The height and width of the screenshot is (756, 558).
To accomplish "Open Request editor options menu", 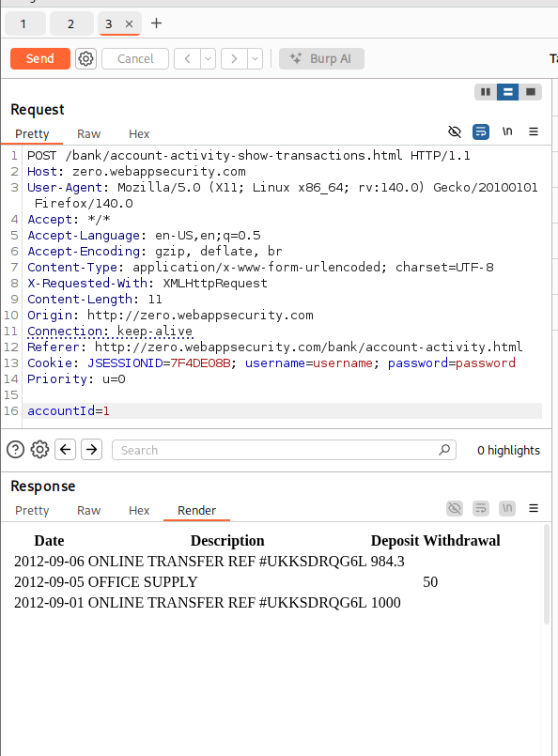I will pyautogui.click(x=534, y=131).
